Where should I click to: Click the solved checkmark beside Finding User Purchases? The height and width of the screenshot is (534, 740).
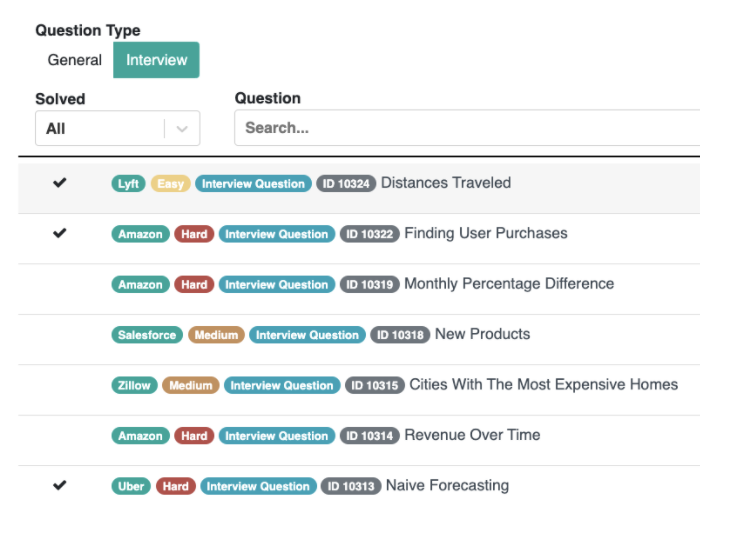[60, 233]
